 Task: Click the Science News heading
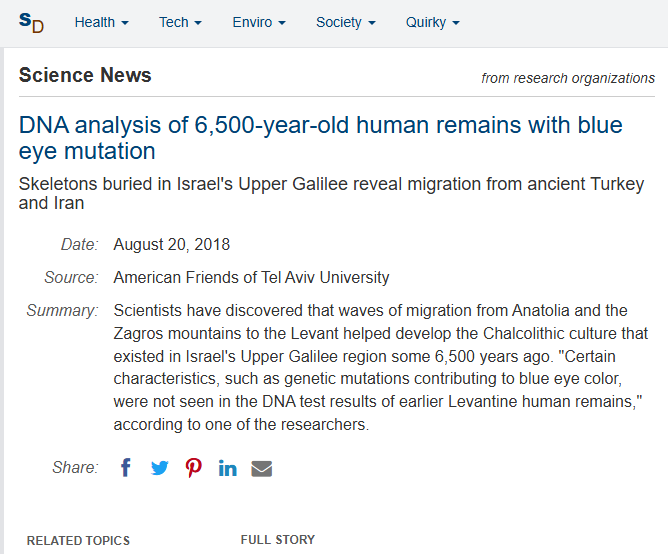[x=85, y=75]
